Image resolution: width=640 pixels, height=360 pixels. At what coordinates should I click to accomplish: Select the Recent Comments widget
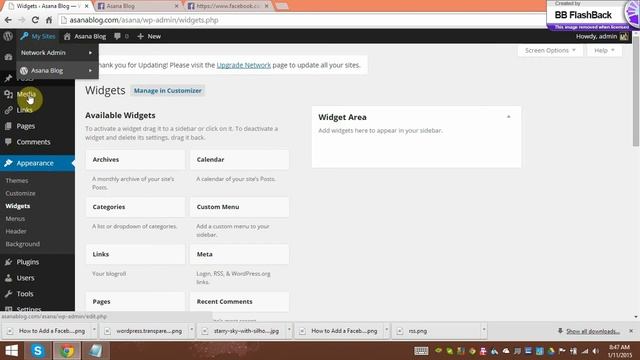point(239,302)
